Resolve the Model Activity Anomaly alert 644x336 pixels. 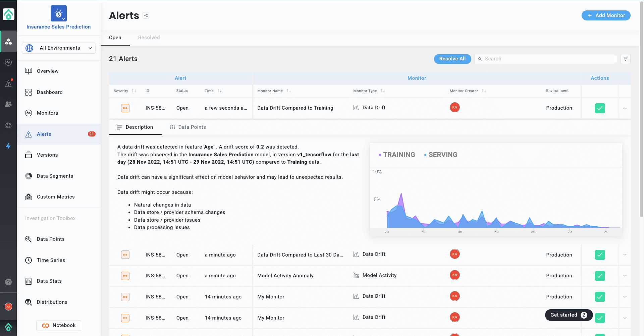pos(600,276)
